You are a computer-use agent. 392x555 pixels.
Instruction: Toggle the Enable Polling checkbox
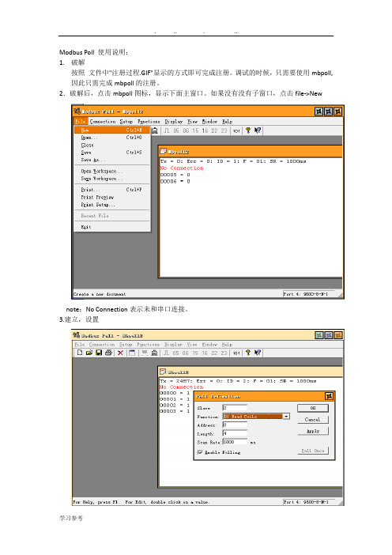pos(200,452)
